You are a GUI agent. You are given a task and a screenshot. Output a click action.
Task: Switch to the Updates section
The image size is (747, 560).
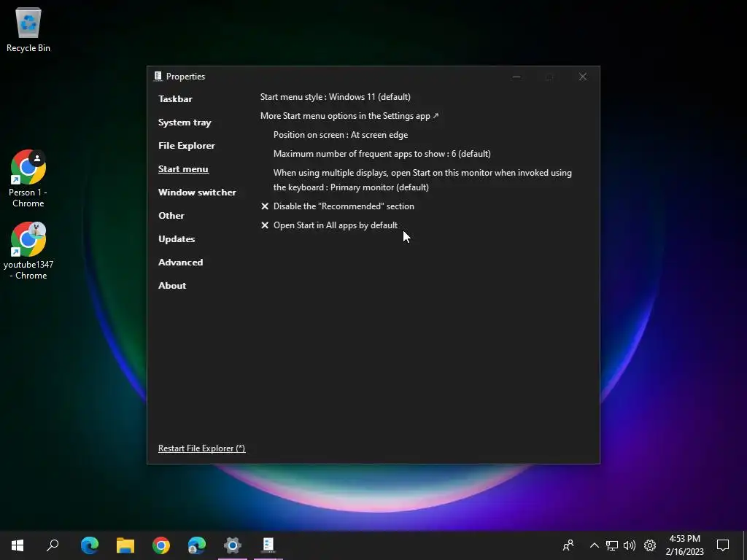coord(177,239)
